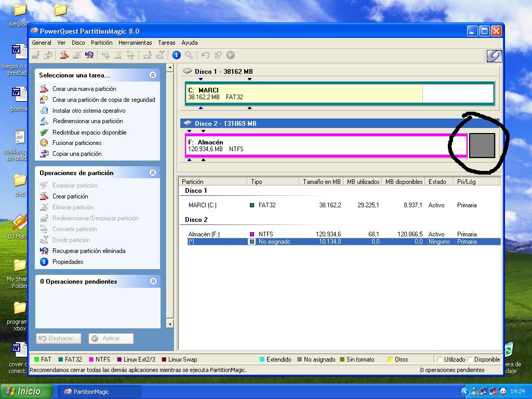The height and width of the screenshot is (399, 532).
Task: Click the system clock showing 19:24
Action: [x=517, y=392]
